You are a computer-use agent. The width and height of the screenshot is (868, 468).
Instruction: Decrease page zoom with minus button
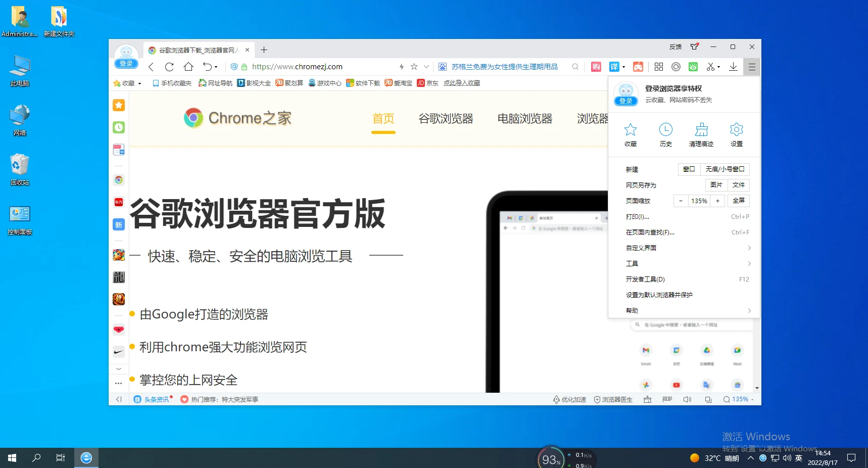click(681, 201)
